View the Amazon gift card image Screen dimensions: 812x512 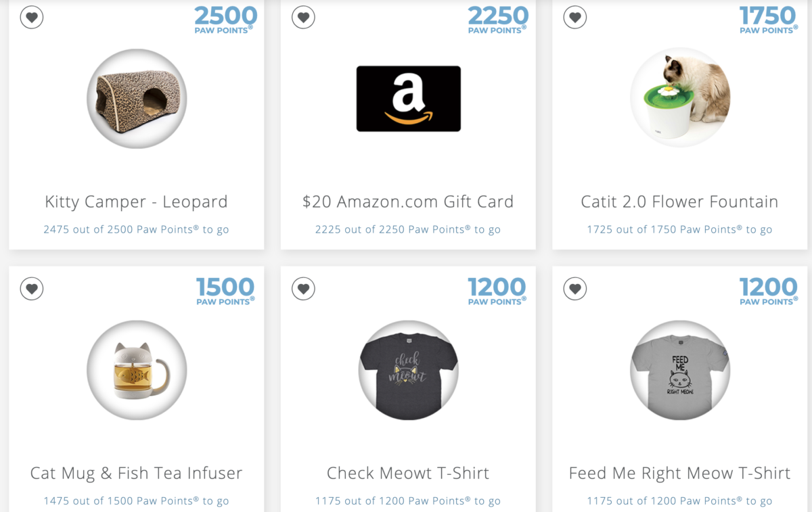pyautogui.click(x=408, y=99)
